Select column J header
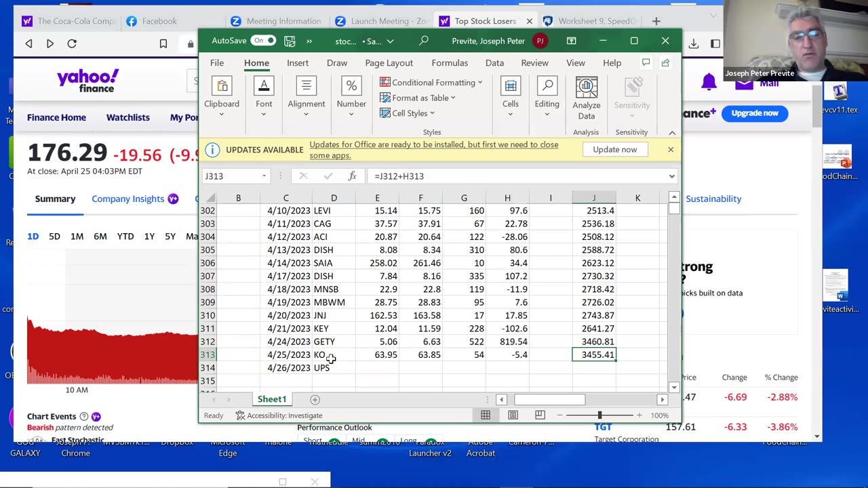 pos(594,198)
